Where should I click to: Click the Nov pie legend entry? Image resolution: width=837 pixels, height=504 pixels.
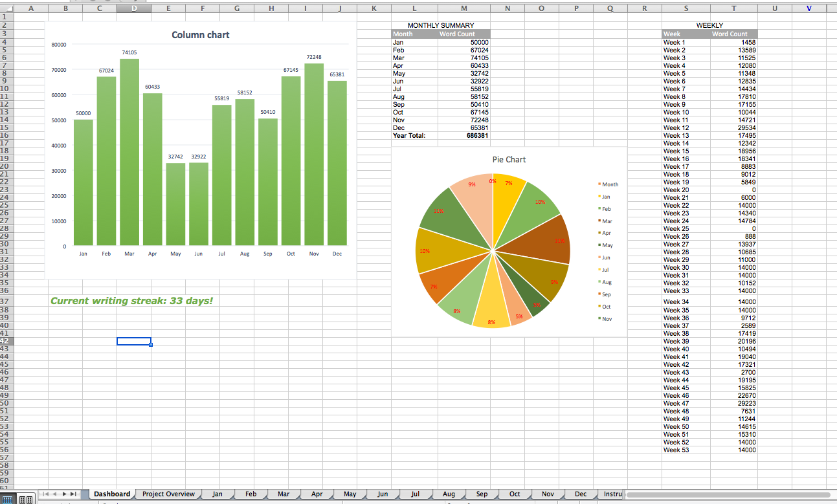[x=605, y=319]
